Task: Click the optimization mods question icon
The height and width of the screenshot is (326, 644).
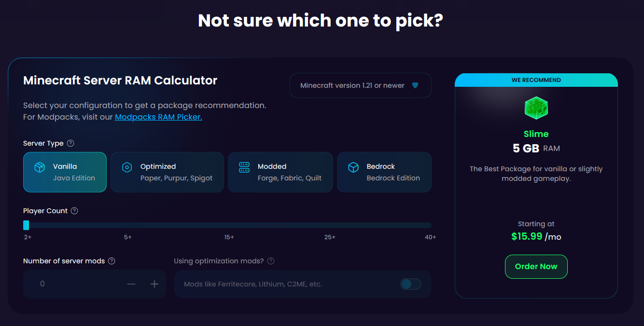Action: coord(271,261)
